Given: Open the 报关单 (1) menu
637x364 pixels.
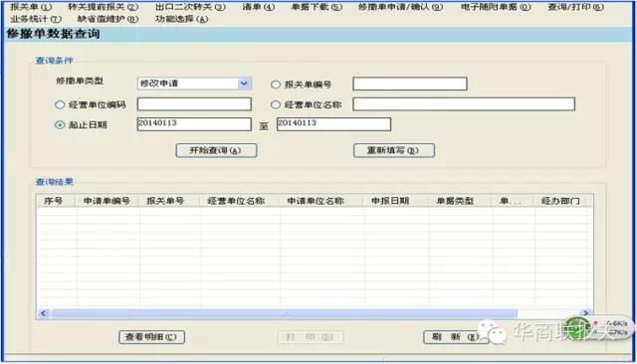Looking at the screenshot, I should pyautogui.click(x=31, y=7).
